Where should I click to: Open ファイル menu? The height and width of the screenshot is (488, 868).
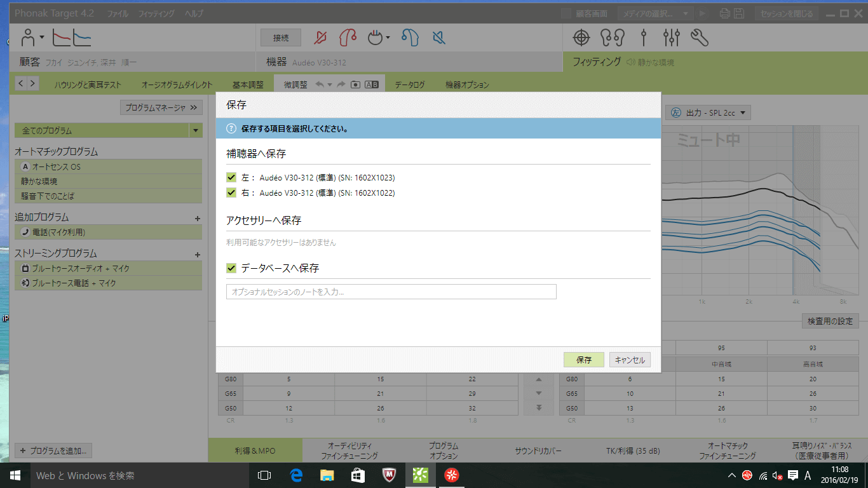(117, 13)
